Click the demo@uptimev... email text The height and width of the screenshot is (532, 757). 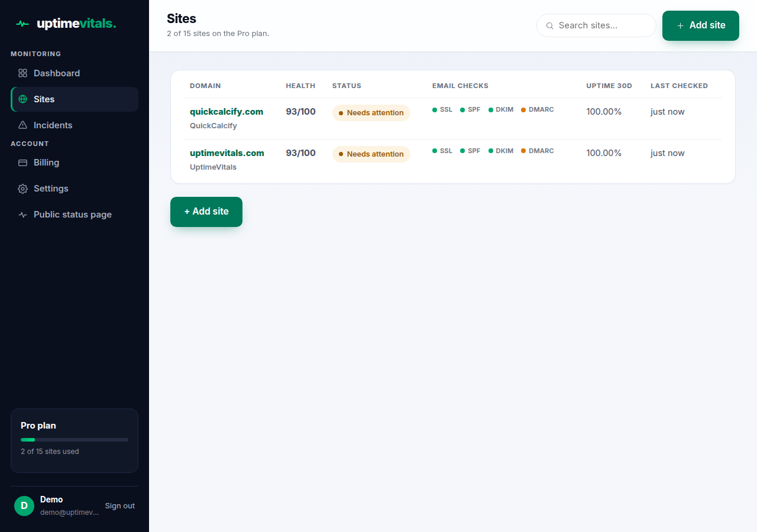point(69,512)
